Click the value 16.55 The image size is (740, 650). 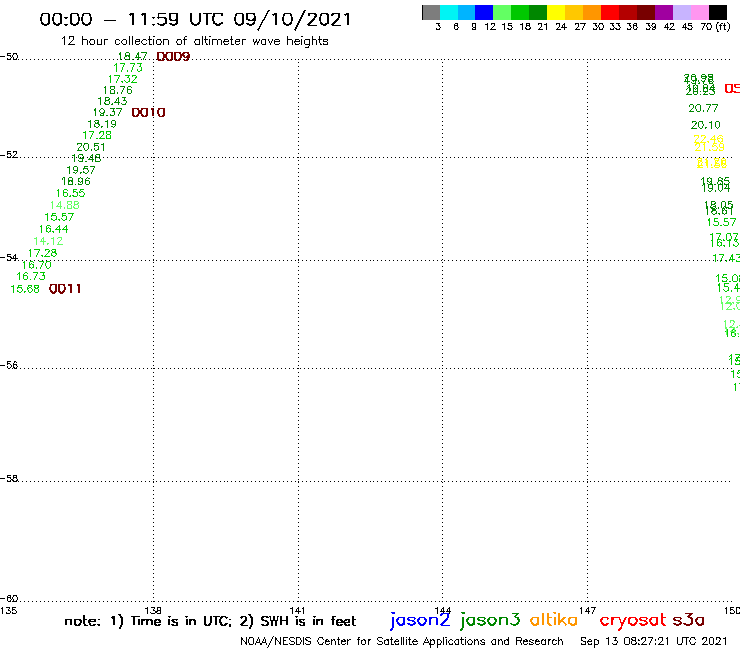click(x=70, y=193)
